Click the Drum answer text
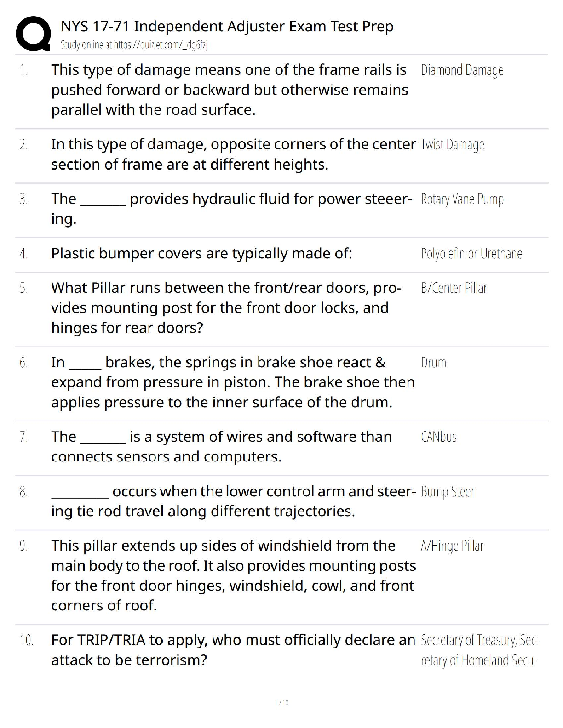 click(433, 363)
